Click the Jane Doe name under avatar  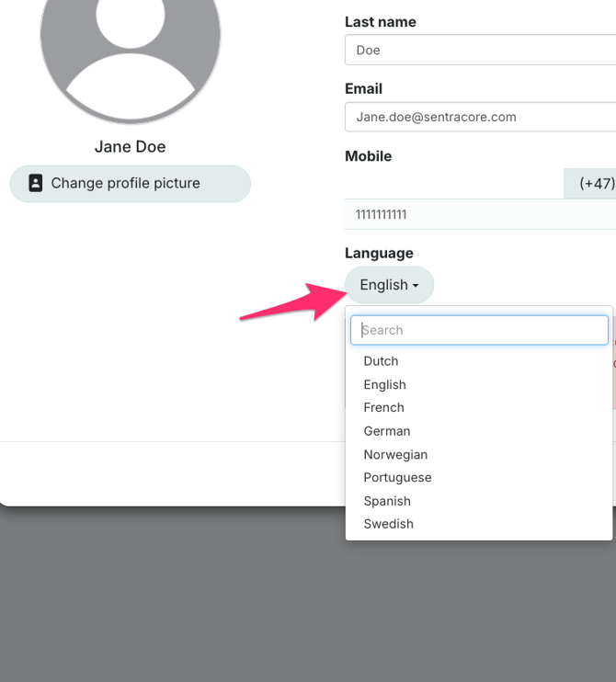(130, 147)
